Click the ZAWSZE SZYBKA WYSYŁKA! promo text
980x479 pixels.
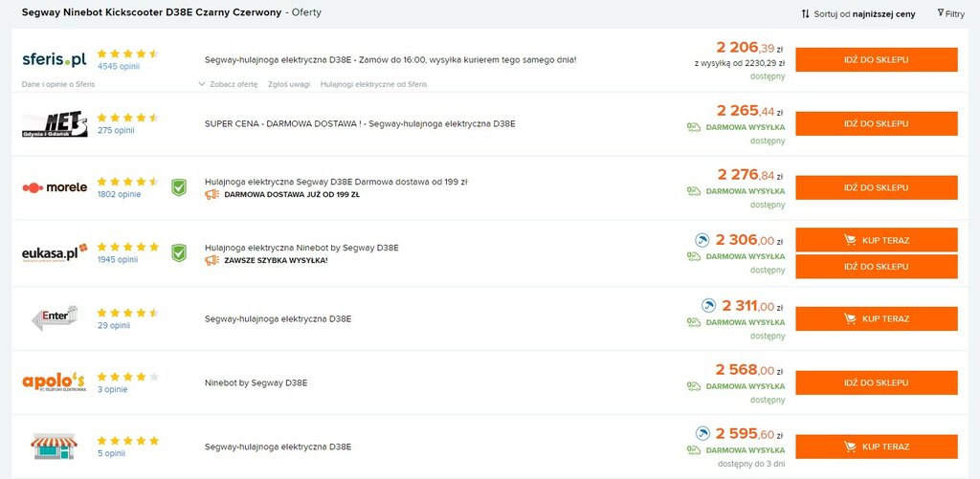coord(276,260)
